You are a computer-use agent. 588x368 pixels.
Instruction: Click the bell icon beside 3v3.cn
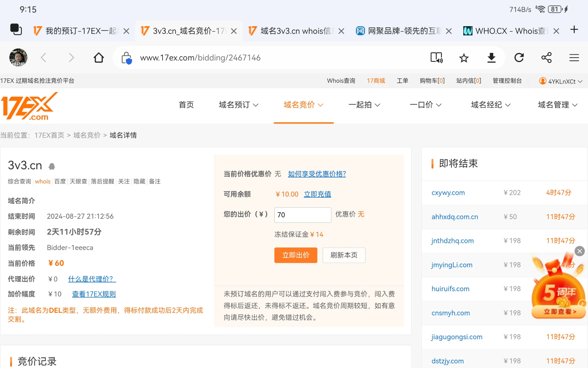52,166
